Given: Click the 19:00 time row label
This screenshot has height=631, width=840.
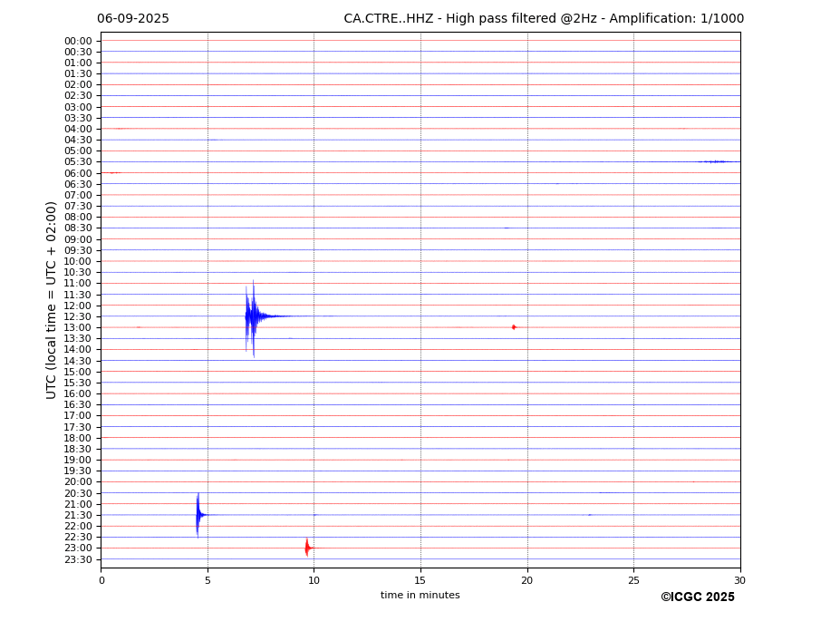Looking at the screenshot, I should 78,460.
